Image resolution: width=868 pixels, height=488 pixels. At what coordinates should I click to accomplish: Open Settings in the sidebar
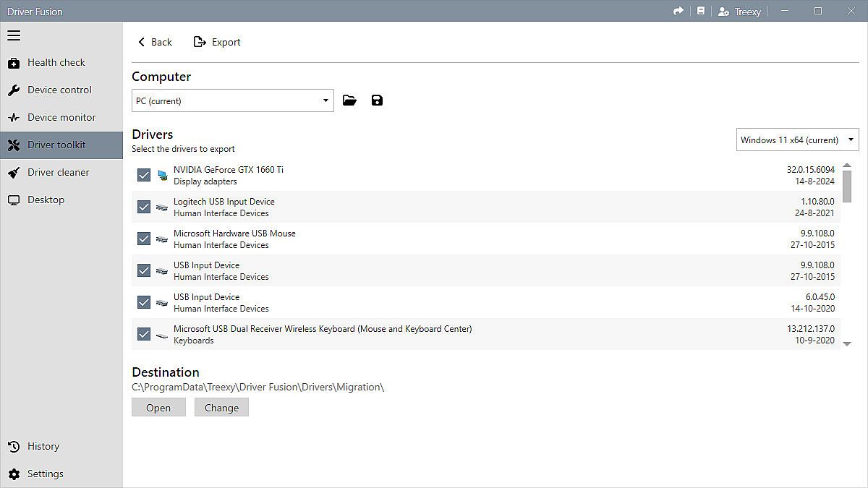point(45,474)
